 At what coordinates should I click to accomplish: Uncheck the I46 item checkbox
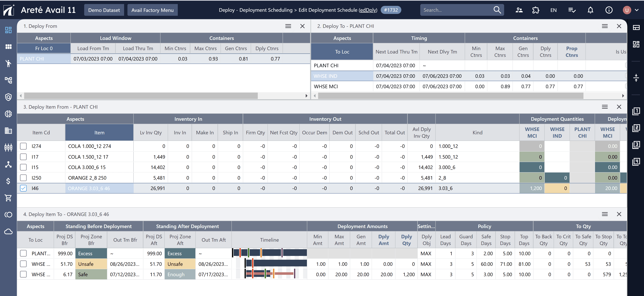point(23,188)
